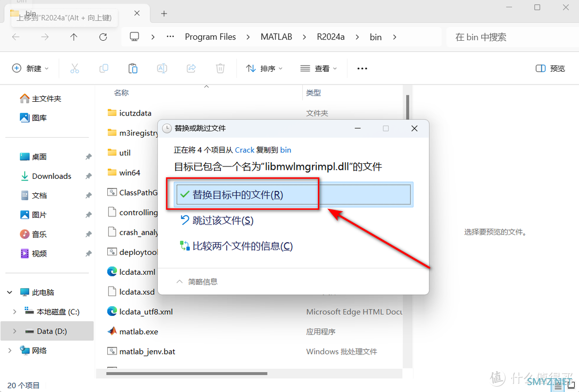This screenshot has height=392, width=579.
Task: Unpin 桌面 using its pin icon
Action: tap(88, 157)
